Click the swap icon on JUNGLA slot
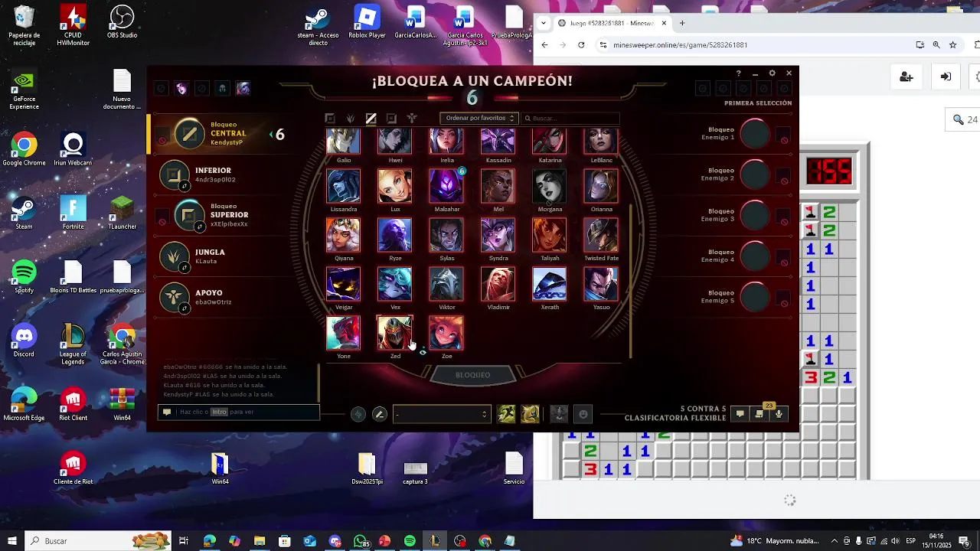980x551 pixels. pyautogui.click(x=185, y=268)
